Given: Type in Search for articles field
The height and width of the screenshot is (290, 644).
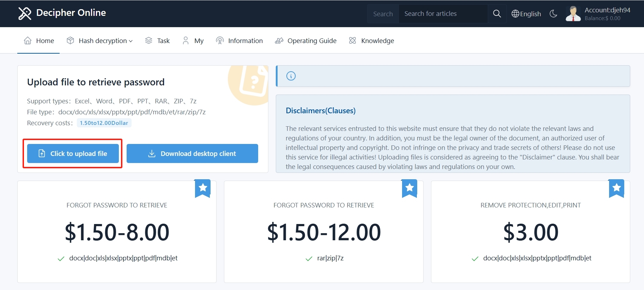Looking at the screenshot, I should (x=443, y=14).
